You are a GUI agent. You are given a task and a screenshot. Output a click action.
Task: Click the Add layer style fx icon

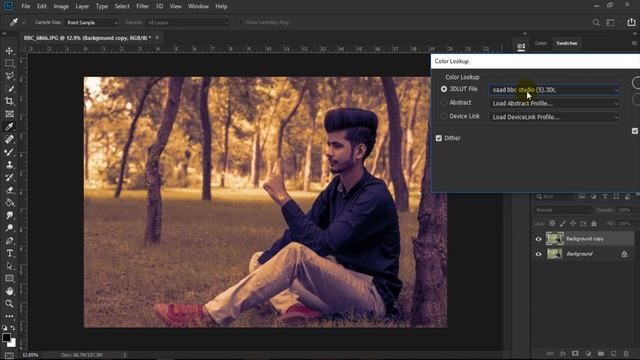pyautogui.click(x=562, y=353)
